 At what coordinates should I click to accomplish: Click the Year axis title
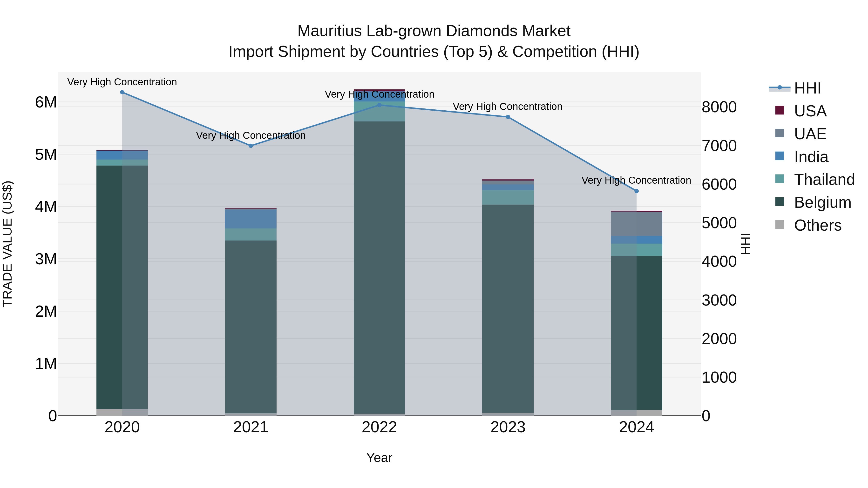(380, 458)
